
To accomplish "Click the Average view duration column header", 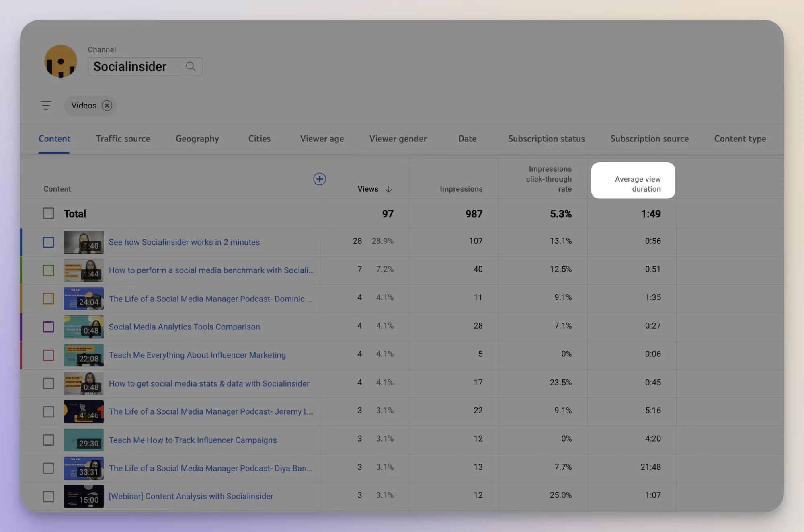I will pyautogui.click(x=633, y=180).
